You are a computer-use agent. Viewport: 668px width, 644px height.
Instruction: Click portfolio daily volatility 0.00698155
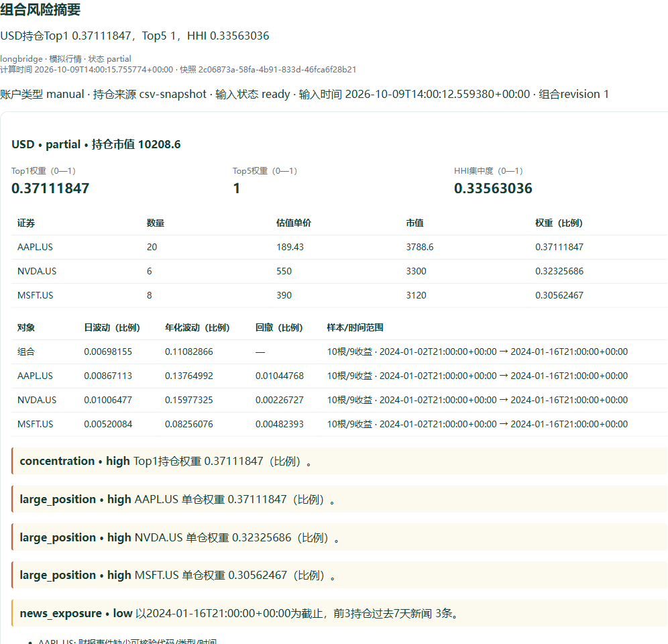tap(108, 352)
